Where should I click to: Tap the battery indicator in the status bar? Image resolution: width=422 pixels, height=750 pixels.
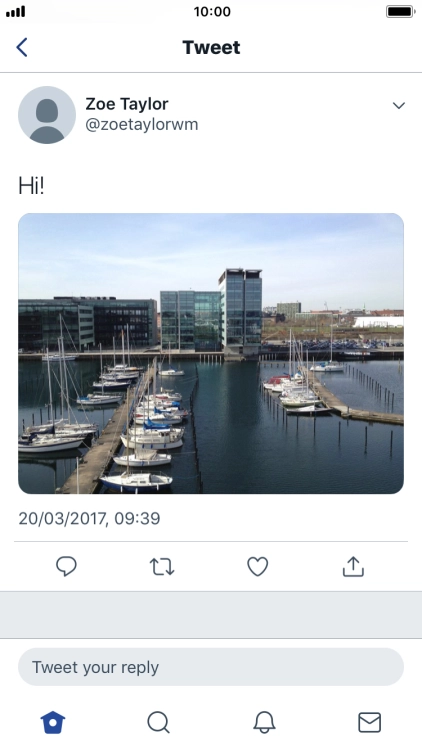pos(400,11)
